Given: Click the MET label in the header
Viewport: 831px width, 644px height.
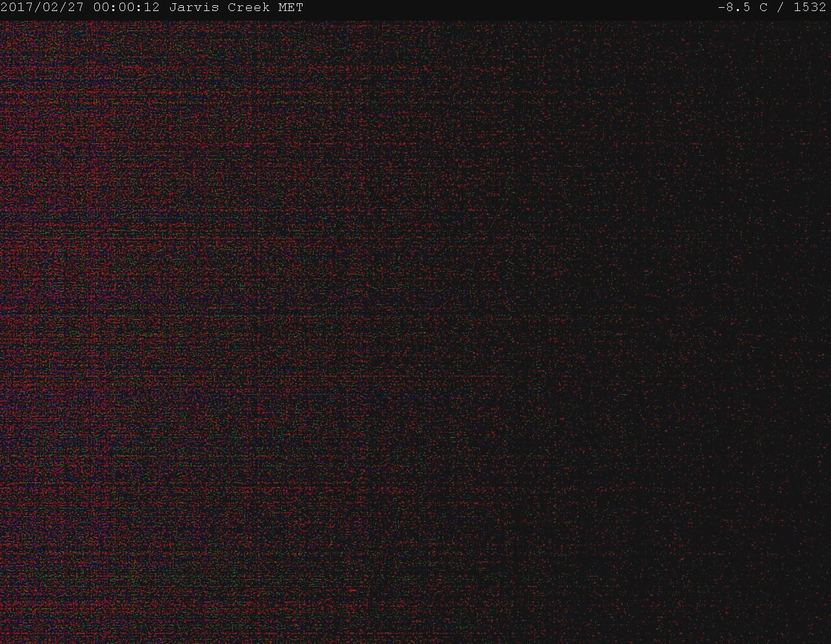Looking at the screenshot, I should 290,8.
